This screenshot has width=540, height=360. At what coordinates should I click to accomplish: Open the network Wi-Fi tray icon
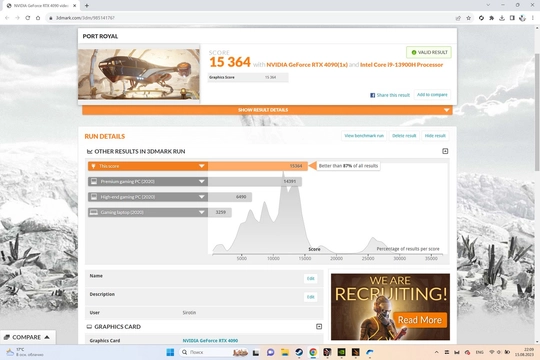pos(491,352)
